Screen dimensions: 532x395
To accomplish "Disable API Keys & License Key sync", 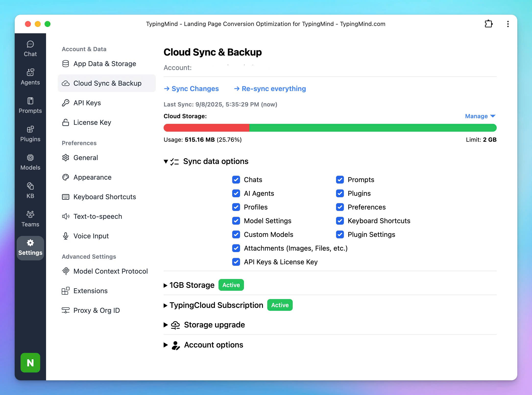I will tap(236, 262).
